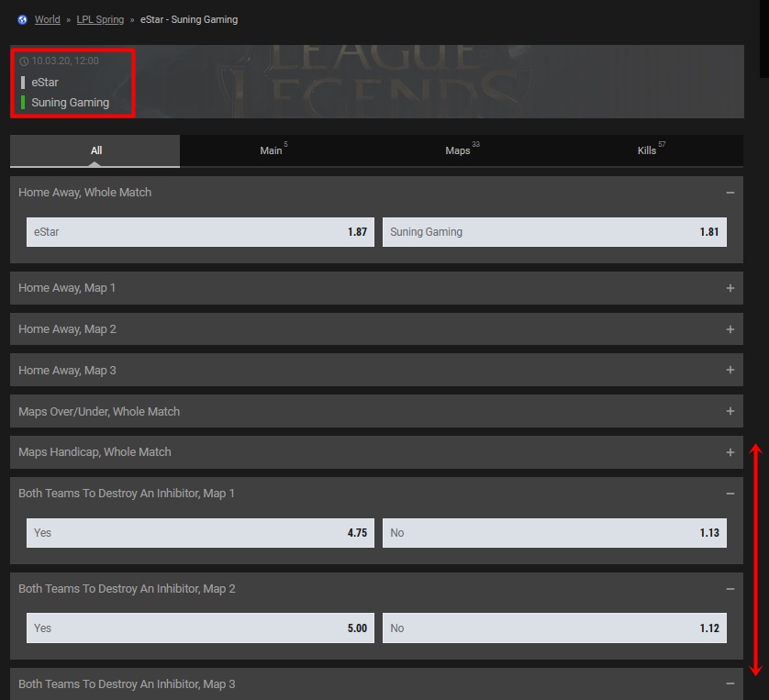
Task: Expand the Home Away, Map 2 section
Action: (x=730, y=329)
